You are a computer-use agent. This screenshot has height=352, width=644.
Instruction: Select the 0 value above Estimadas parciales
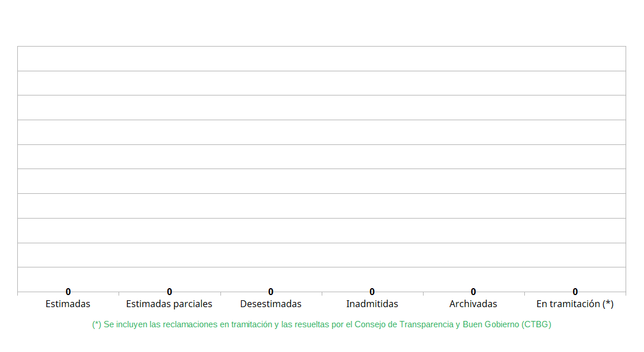pos(169,292)
